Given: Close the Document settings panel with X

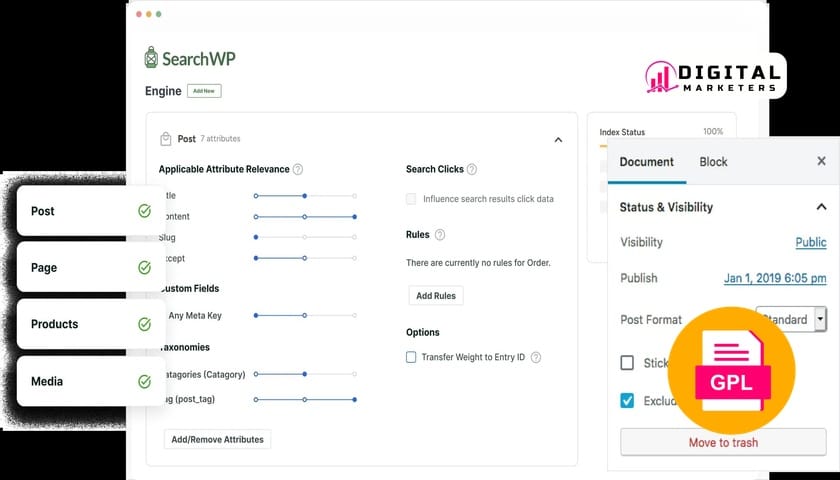Looking at the screenshot, I should [821, 161].
